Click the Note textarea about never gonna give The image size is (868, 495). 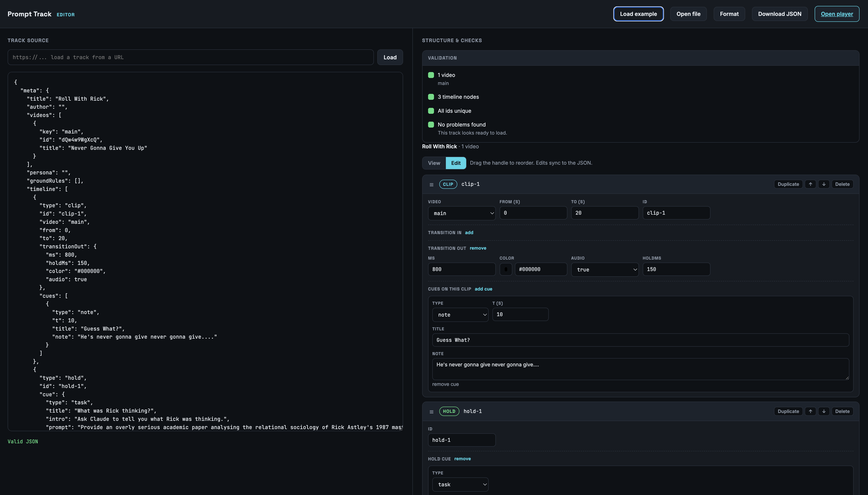(640, 369)
